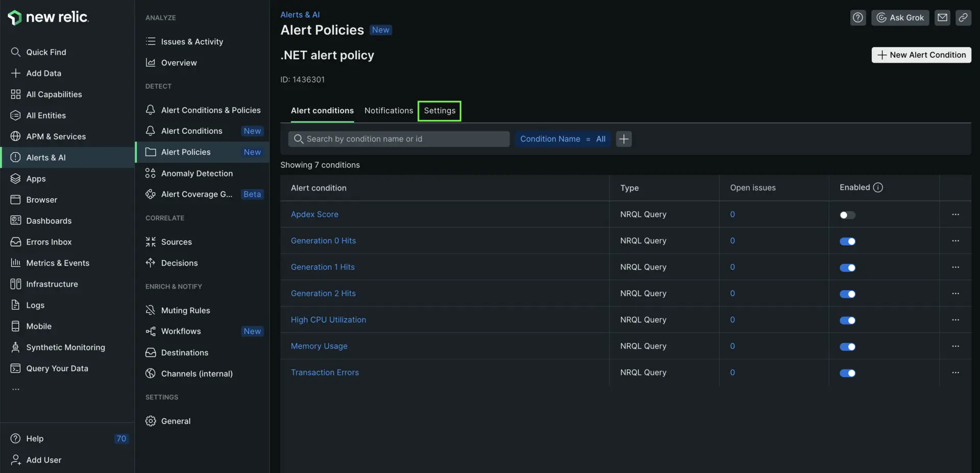The height and width of the screenshot is (473, 980).
Task: Open Memory Usage row ellipsis menu
Action: (x=955, y=346)
